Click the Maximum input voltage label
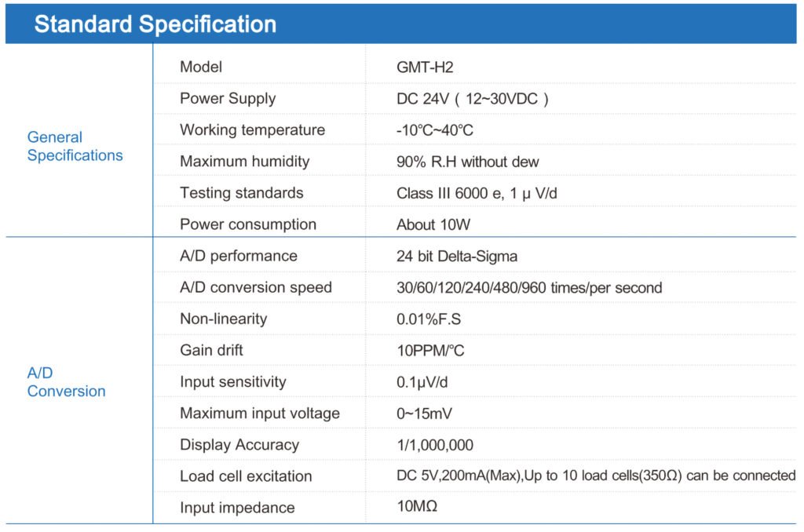The height and width of the screenshot is (532, 804). [x=259, y=413]
